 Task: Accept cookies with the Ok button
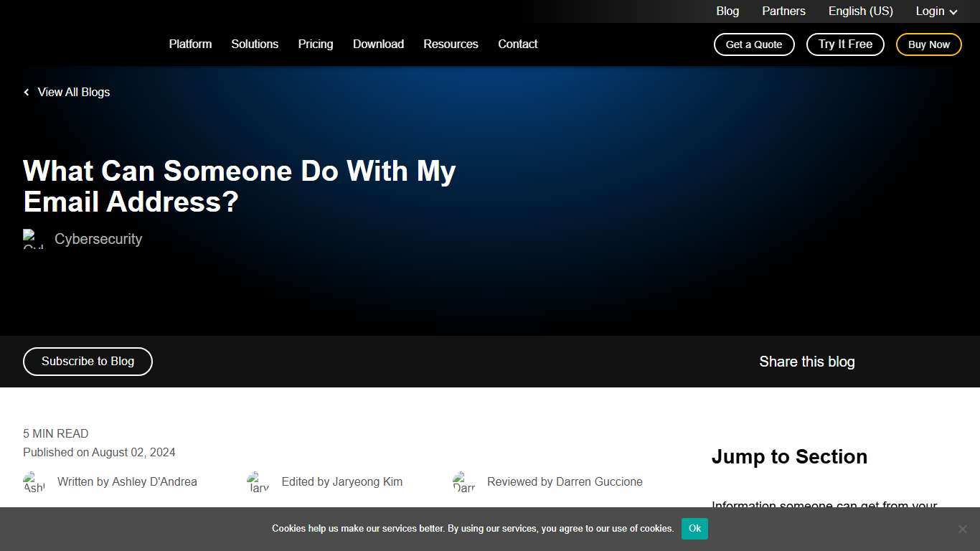coord(694,529)
